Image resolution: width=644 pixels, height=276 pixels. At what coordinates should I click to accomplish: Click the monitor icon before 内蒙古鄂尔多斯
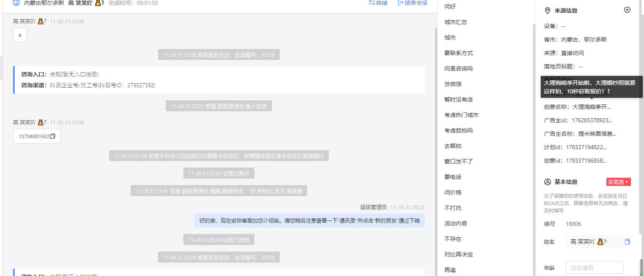click(x=16, y=3)
